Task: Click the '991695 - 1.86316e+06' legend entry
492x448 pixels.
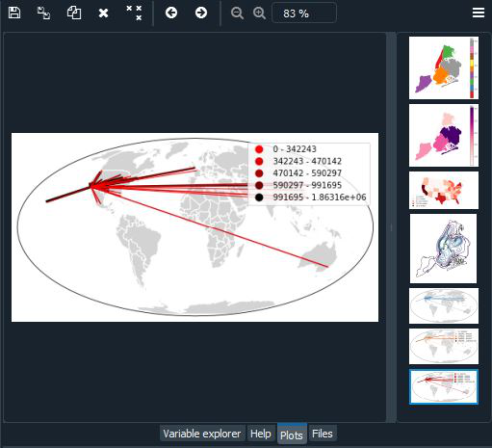Action: pos(310,198)
